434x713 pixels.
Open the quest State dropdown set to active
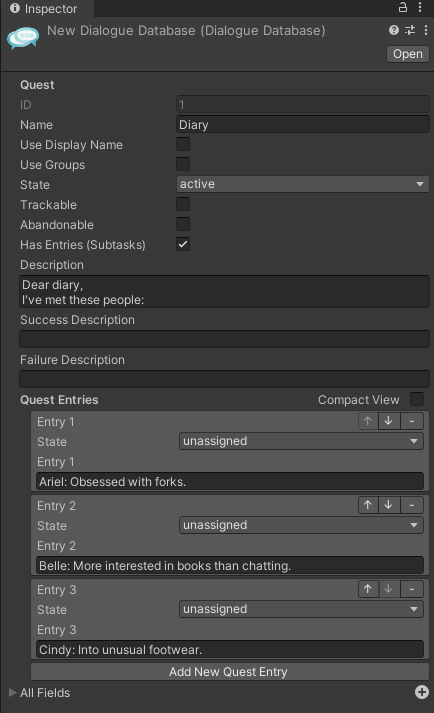point(303,184)
